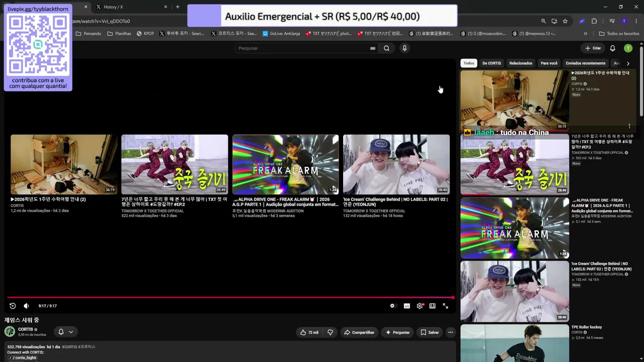Open the GoLive: Antijanja bookmark
Viewport: 644px width, 362px height.
pos(281,34)
